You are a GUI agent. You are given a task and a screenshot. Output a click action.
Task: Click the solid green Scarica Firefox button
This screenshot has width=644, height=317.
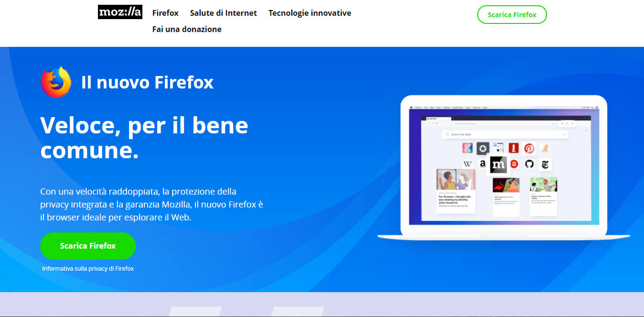coord(88,246)
